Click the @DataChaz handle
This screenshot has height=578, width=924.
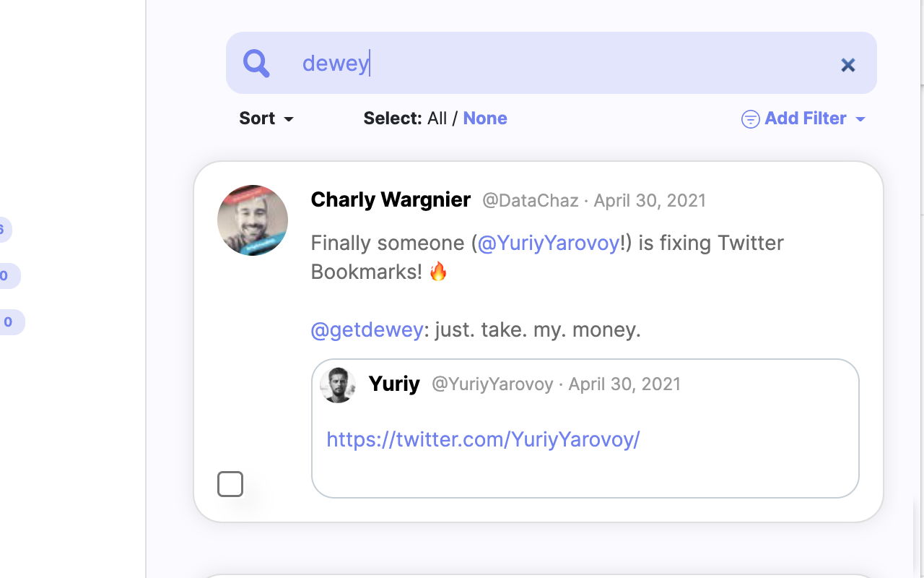531,201
